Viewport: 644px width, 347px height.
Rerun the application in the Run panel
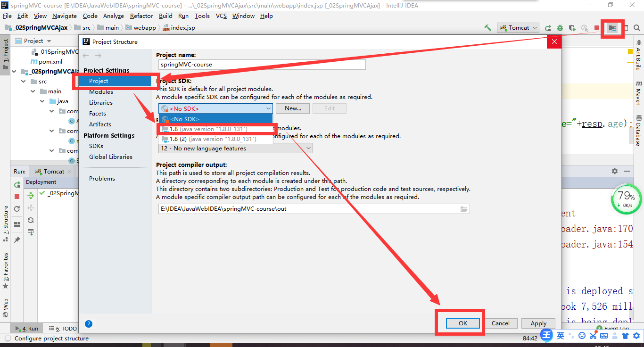click(x=17, y=184)
